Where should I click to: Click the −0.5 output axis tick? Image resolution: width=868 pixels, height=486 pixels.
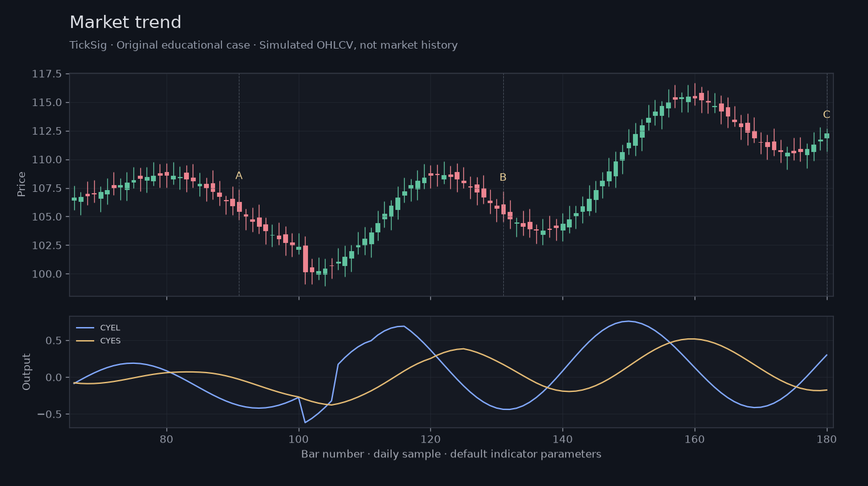pyautogui.click(x=50, y=414)
